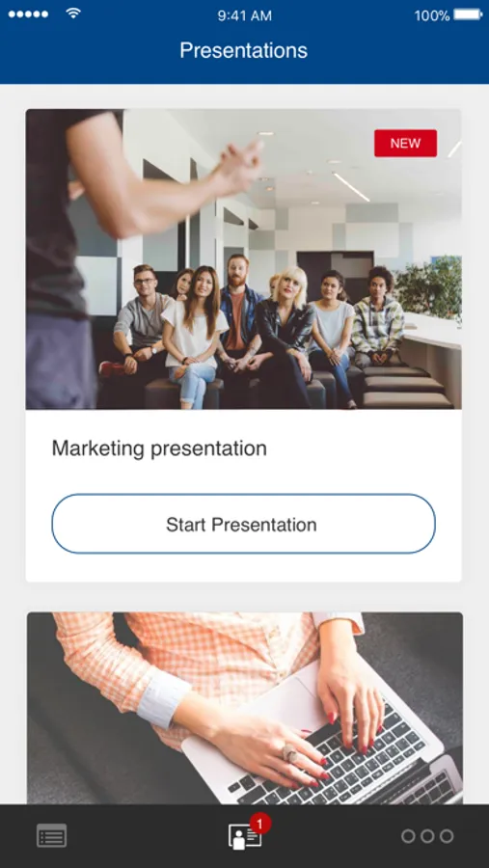Screen dimensions: 489x868
Task: Tap the presenter's raised hands in photo
Action: [x=238, y=166]
